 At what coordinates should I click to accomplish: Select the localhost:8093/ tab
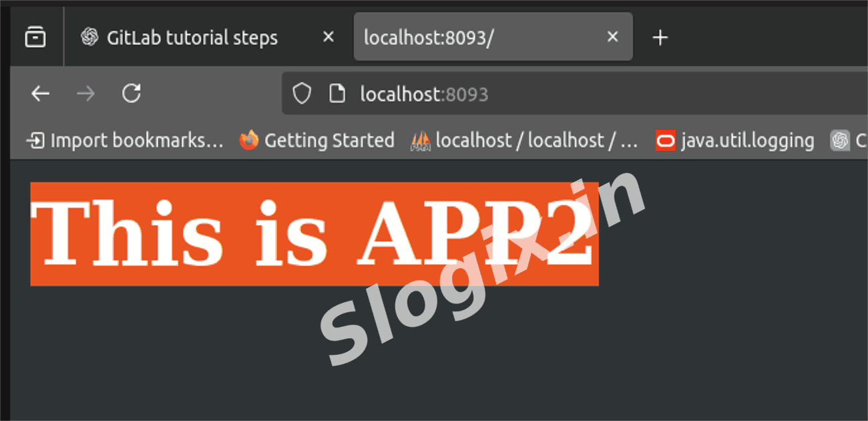467,37
